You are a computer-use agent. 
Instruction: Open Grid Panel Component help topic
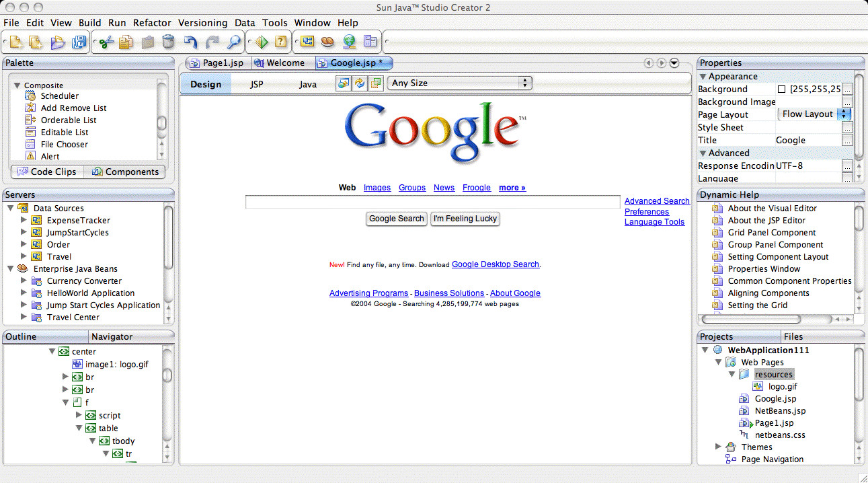pos(772,232)
